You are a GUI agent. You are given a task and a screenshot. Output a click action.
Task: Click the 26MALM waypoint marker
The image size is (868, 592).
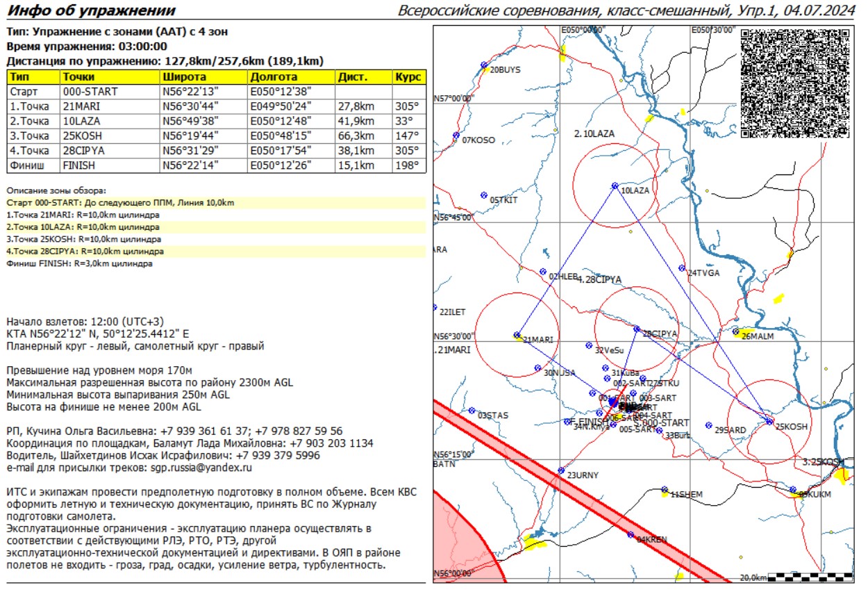[x=736, y=331]
